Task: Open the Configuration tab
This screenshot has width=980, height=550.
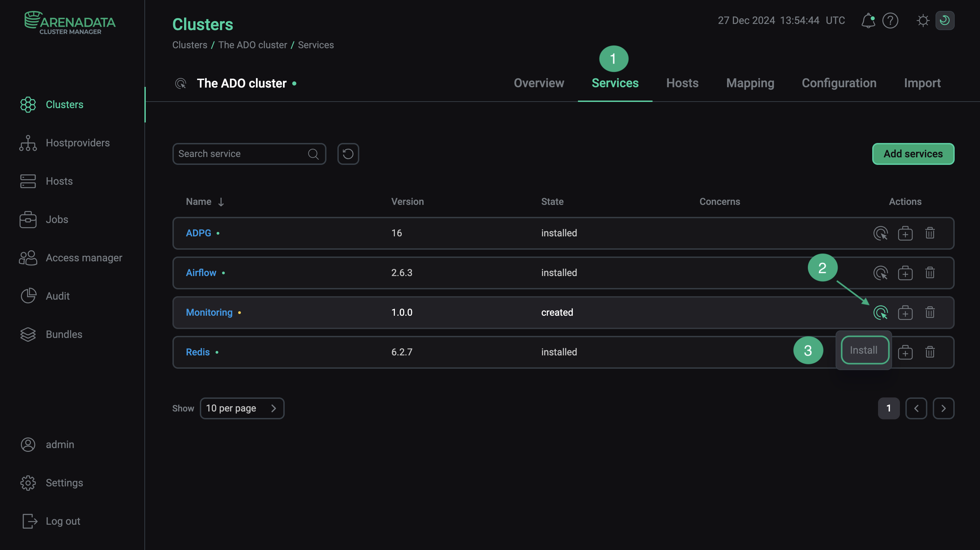Action: 839,83
